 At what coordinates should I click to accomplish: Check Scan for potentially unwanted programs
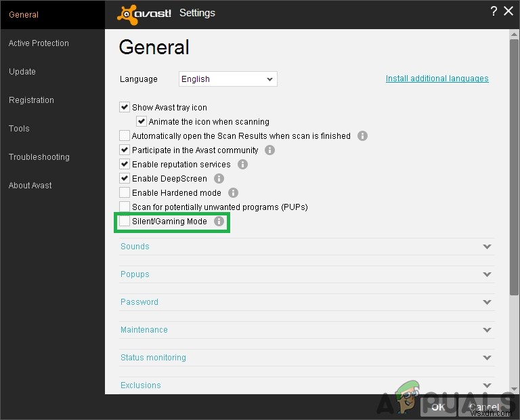[125, 207]
